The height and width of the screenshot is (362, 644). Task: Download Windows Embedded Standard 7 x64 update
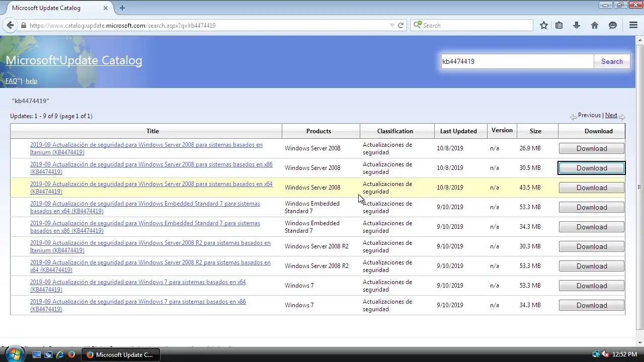click(x=592, y=207)
